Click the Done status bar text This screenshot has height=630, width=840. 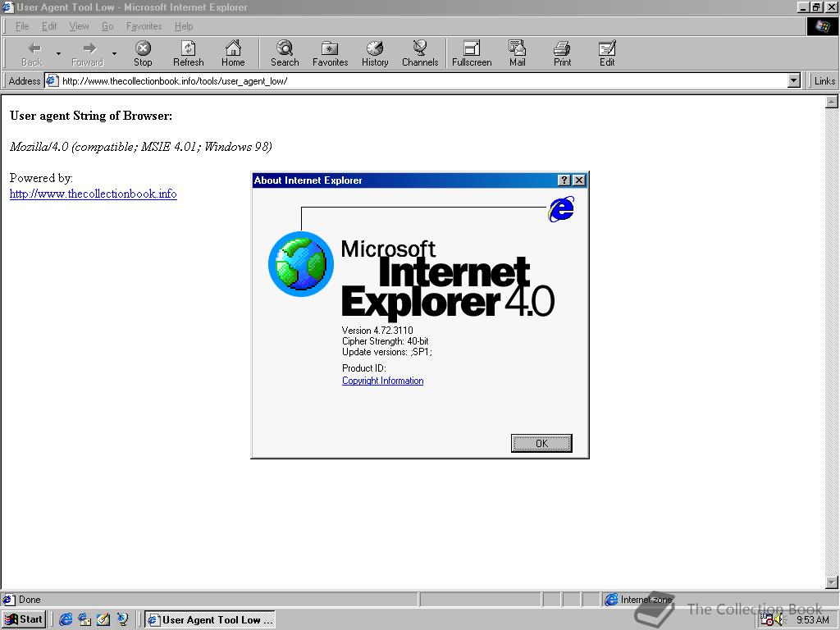(x=30, y=600)
